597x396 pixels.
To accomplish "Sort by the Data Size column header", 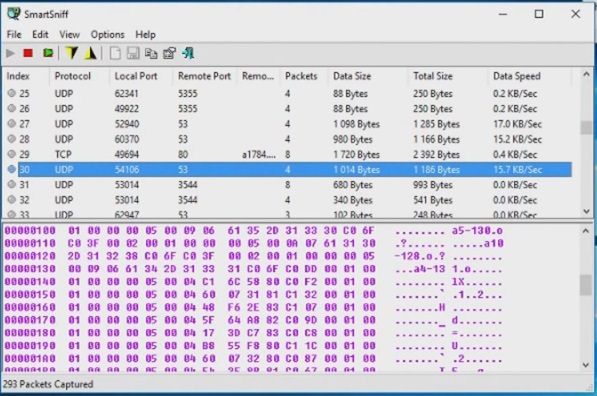I will point(368,76).
